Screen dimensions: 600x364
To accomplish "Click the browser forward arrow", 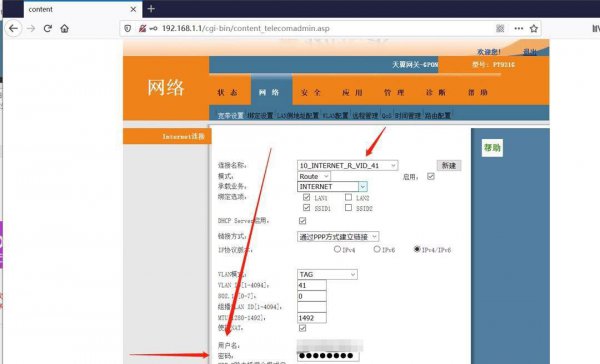I will point(31,28).
